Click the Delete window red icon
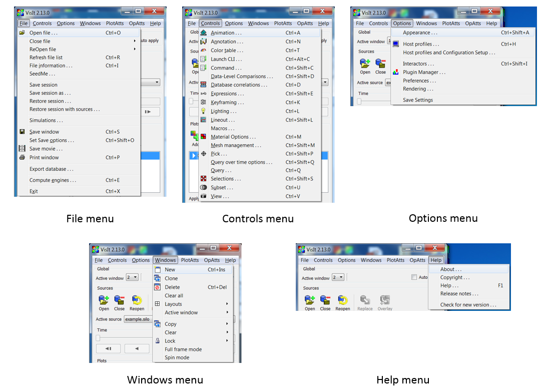 [x=158, y=287]
